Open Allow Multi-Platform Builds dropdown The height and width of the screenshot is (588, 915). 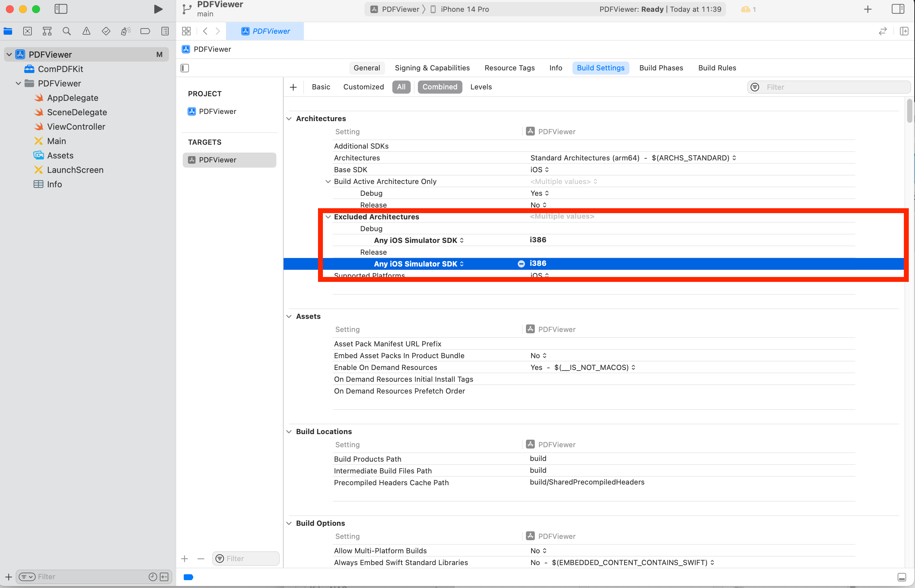click(538, 551)
